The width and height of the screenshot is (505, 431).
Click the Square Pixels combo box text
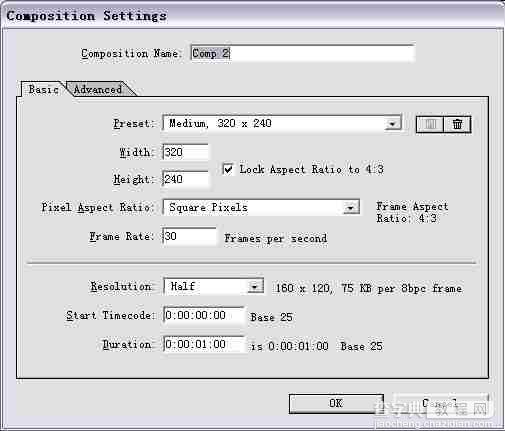(x=208, y=208)
